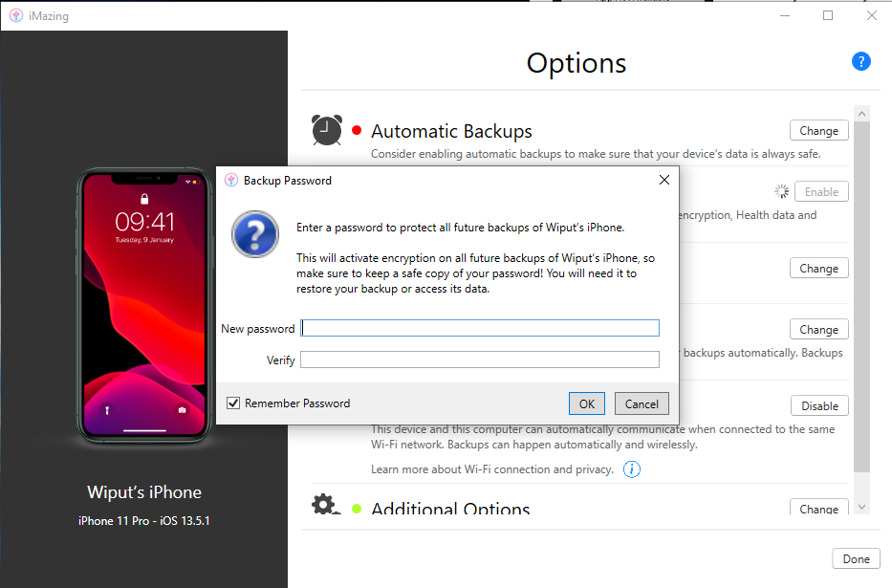The height and width of the screenshot is (588, 892).
Task: Click the Enable button for backup encryption
Action: pyautogui.click(x=821, y=191)
